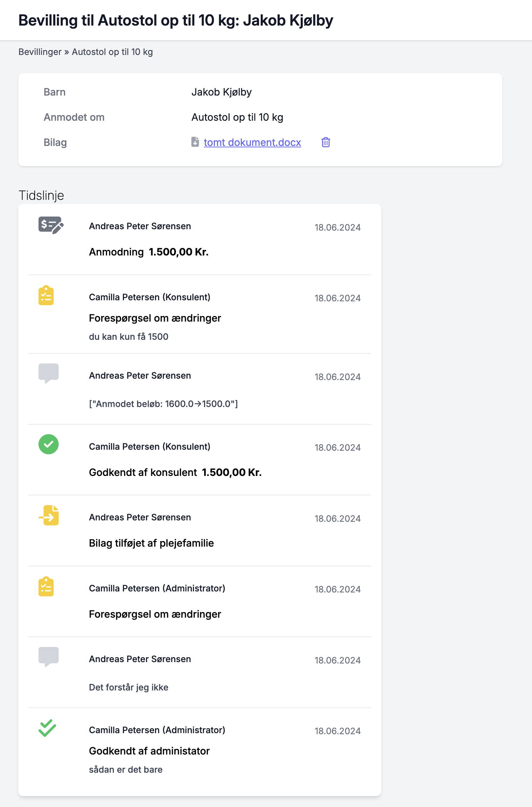This screenshot has width=532, height=807.
Task: Delete the attached tomt dokument.docx file
Action: (x=325, y=142)
